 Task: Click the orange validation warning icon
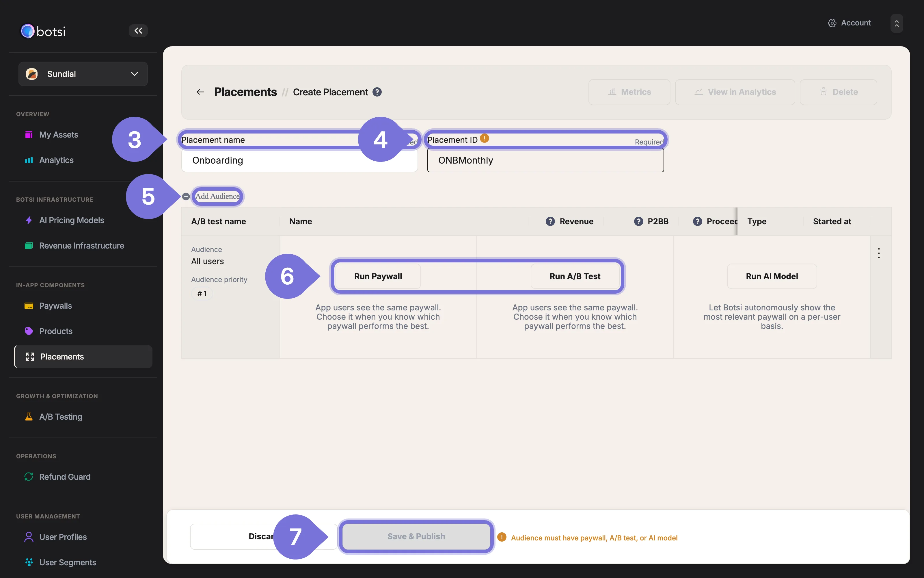tap(502, 537)
